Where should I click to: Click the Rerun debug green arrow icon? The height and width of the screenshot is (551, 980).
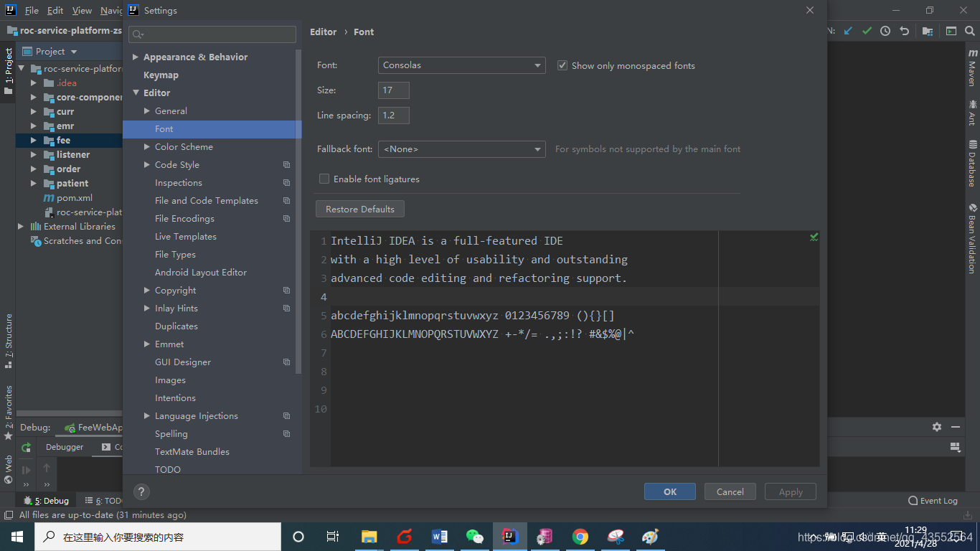27,447
